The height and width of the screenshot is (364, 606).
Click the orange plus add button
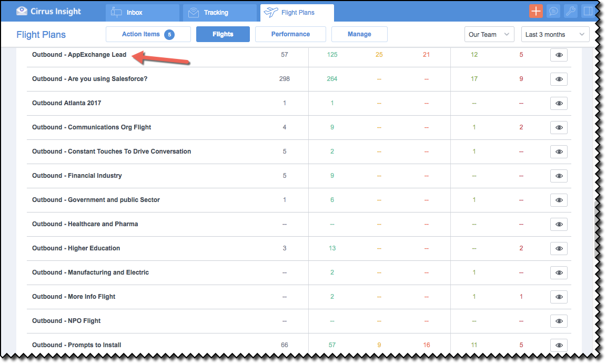point(536,12)
